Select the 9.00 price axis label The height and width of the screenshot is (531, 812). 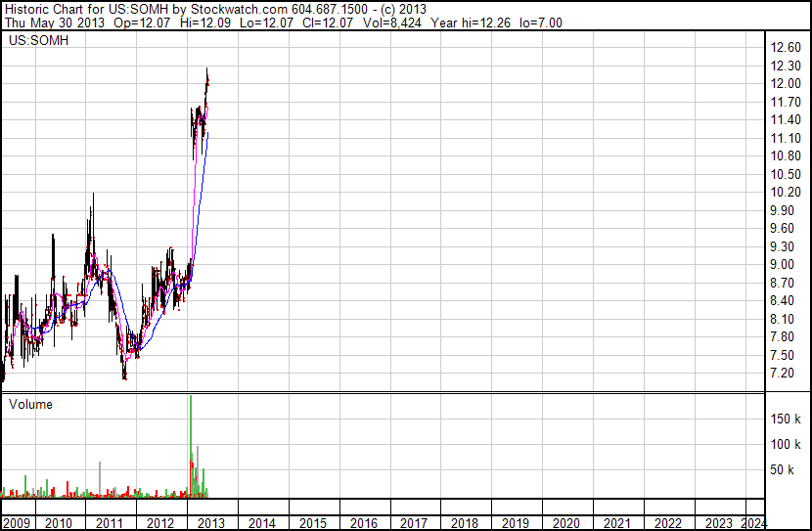click(x=782, y=265)
